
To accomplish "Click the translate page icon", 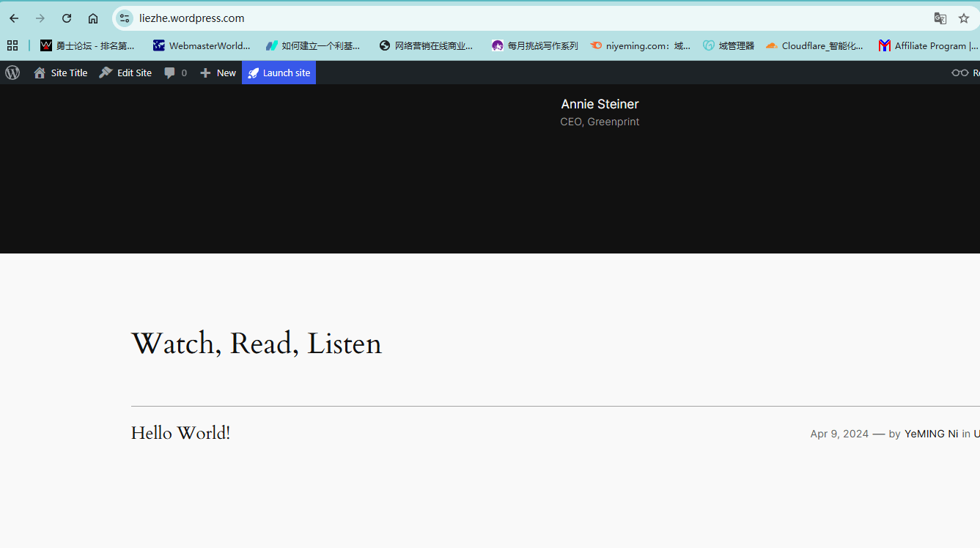I will (940, 18).
